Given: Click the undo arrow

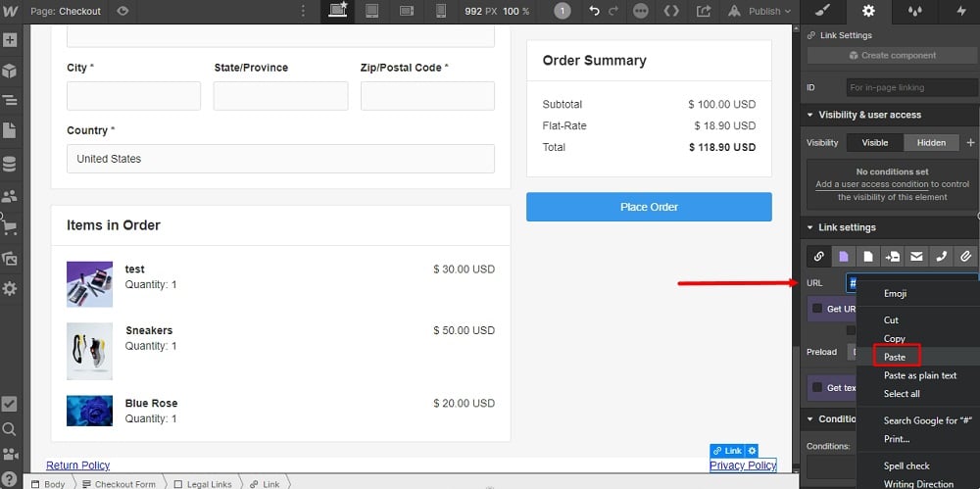Looking at the screenshot, I should tap(595, 11).
